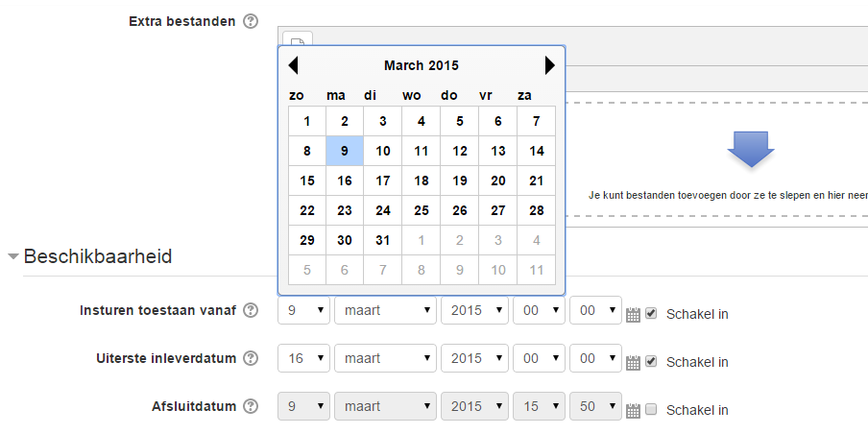Pick March 25 in the calendar
Screen dimensions: 868x434
(x=422, y=210)
